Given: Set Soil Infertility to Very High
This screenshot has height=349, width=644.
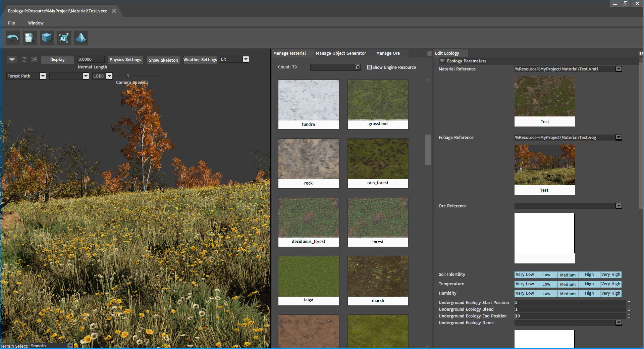Looking at the screenshot, I should tap(611, 275).
